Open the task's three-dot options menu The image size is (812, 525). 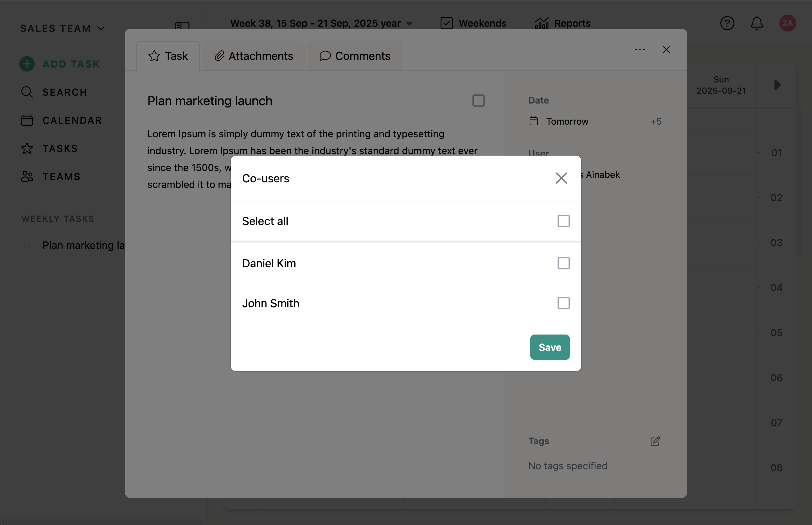[x=640, y=50]
